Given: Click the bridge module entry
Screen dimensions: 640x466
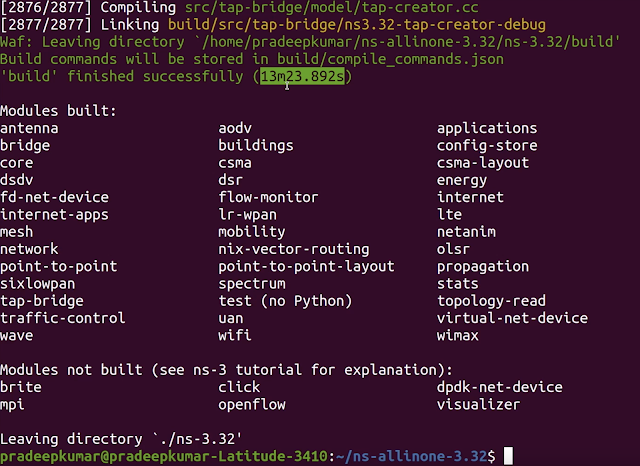Looking at the screenshot, I should 25,145.
